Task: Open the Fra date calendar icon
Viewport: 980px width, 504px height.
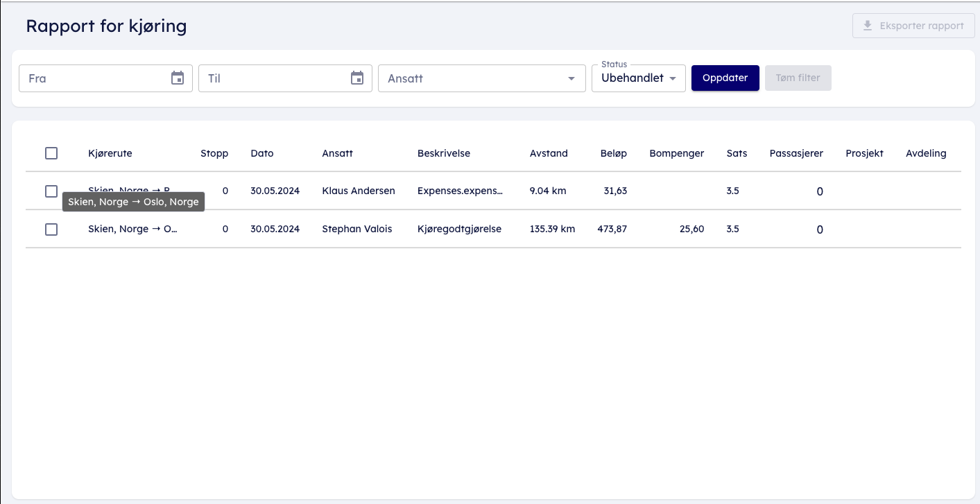Action: click(x=178, y=78)
